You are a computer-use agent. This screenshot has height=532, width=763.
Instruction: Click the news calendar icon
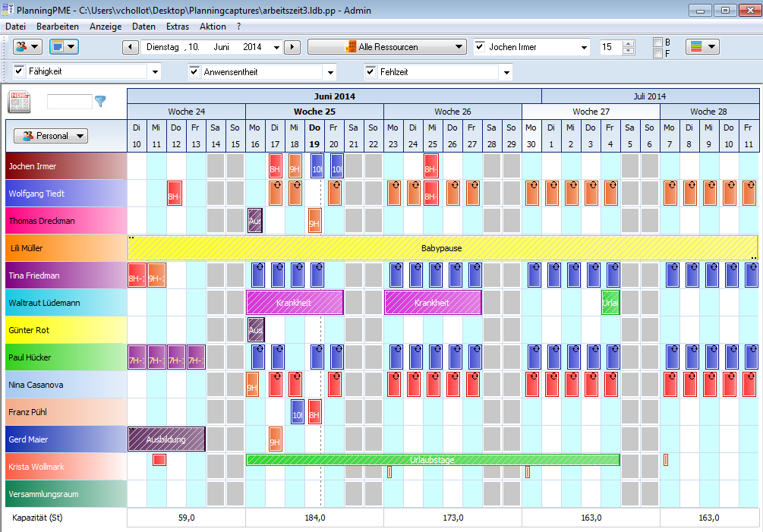point(20,101)
